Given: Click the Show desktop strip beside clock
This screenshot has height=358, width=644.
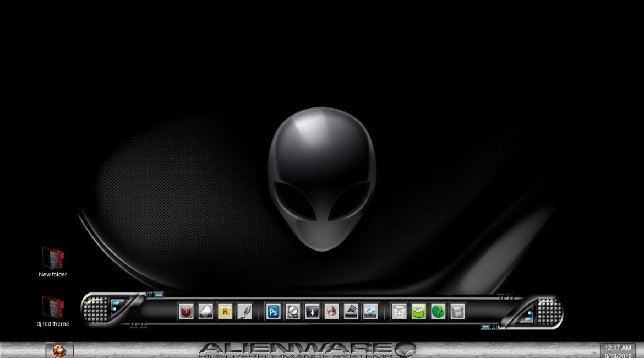Looking at the screenshot, I should (x=641, y=351).
